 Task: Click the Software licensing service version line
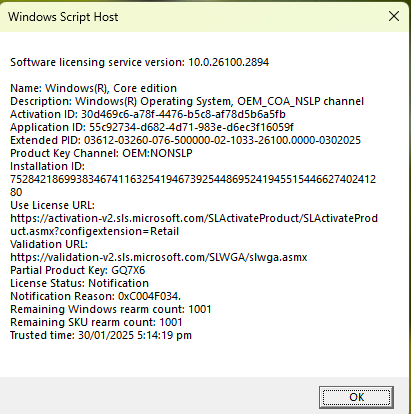[140, 62]
